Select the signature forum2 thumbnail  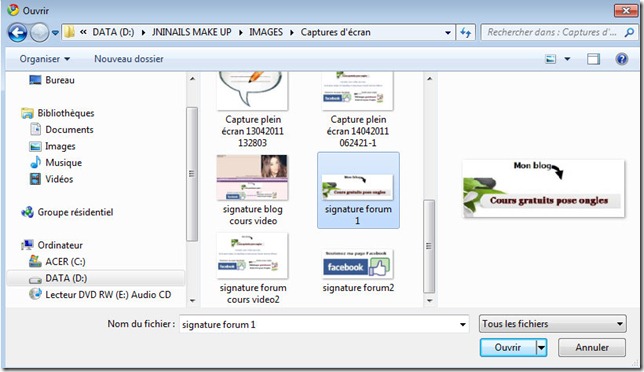358,271
